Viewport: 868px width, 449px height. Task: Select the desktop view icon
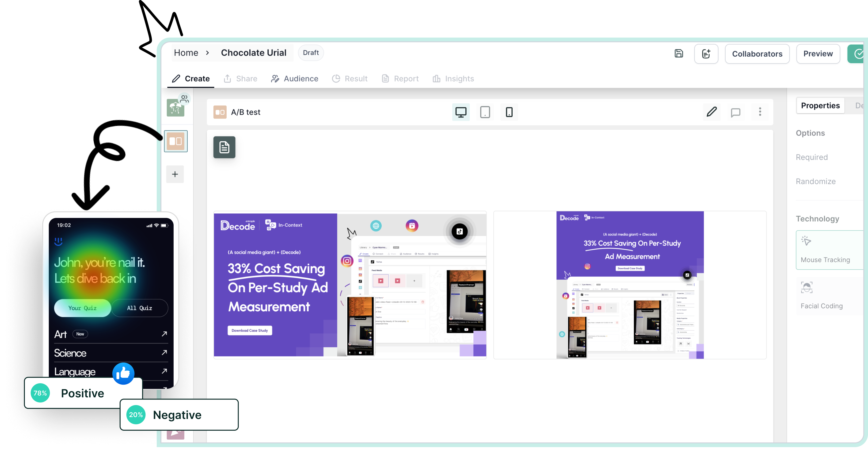coord(461,112)
